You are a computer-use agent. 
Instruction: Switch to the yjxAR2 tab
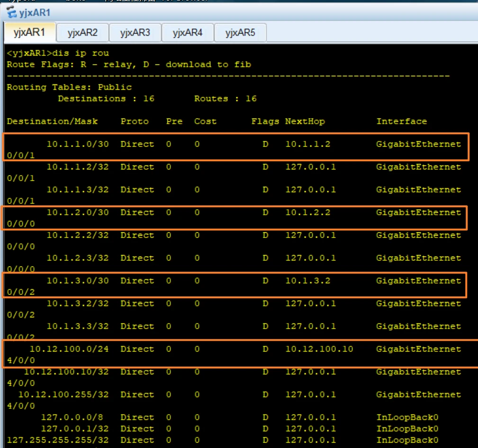(82, 33)
